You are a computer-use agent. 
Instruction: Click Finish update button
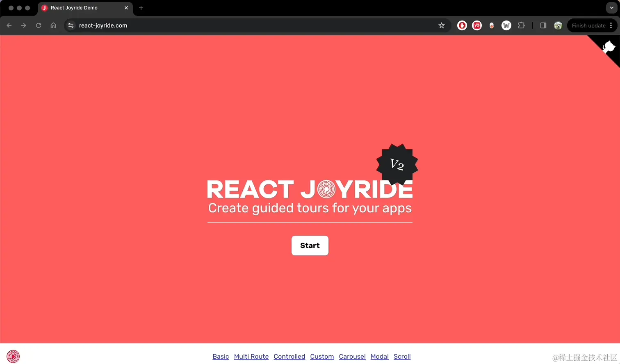click(588, 25)
